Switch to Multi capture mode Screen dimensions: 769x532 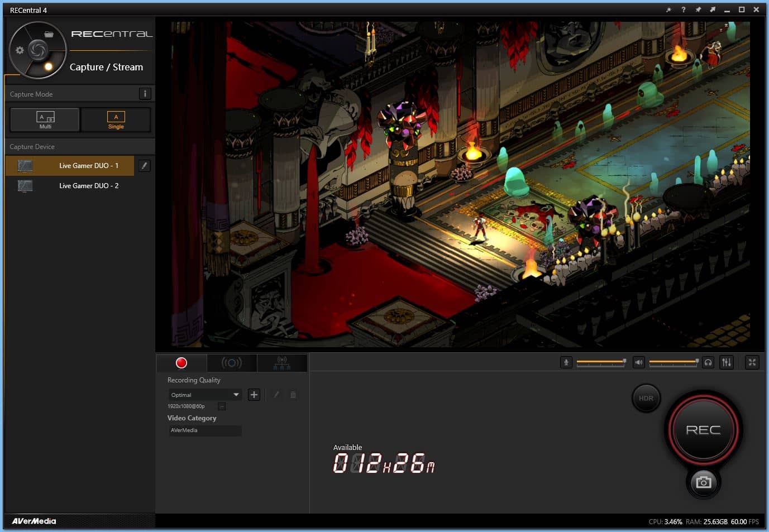tap(45, 119)
